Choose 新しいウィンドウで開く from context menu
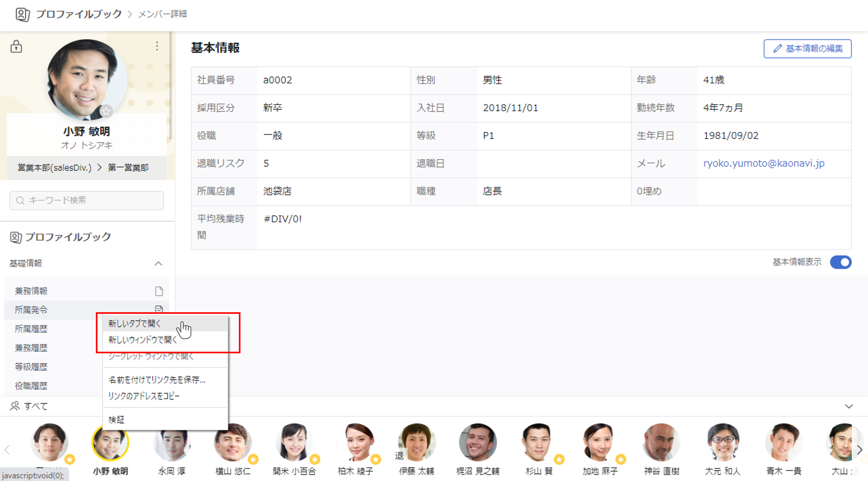Screen dimensions: 868x481 click(x=143, y=340)
